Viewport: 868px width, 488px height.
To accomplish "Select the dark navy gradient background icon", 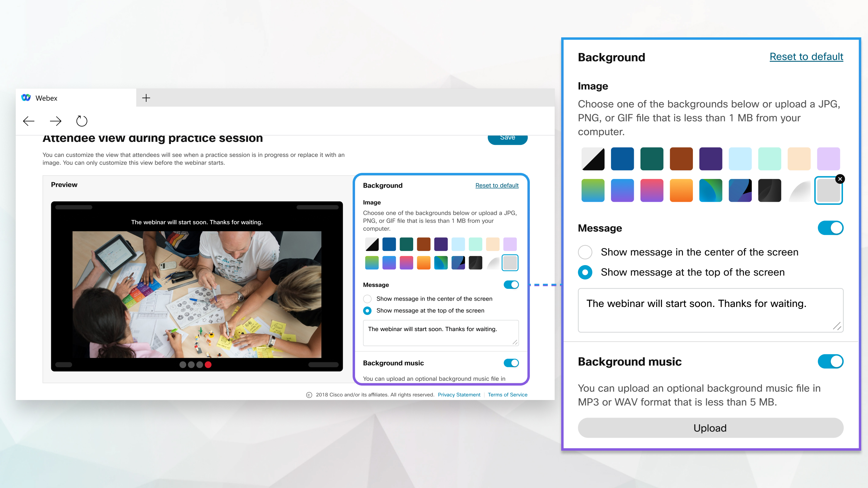I will (741, 189).
